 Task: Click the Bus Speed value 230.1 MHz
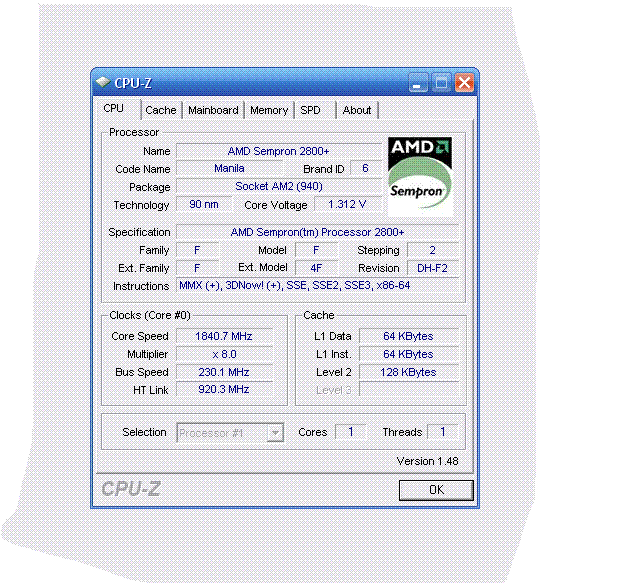pos(224,372)
